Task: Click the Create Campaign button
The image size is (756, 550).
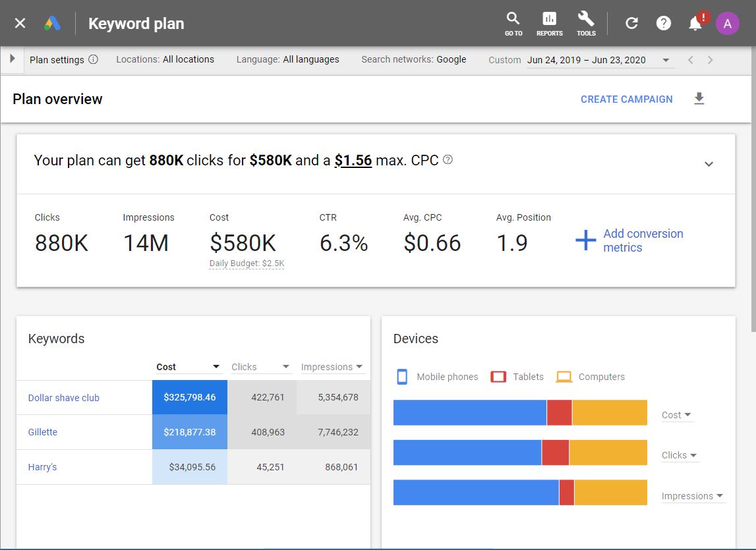Action: [626, 99]
